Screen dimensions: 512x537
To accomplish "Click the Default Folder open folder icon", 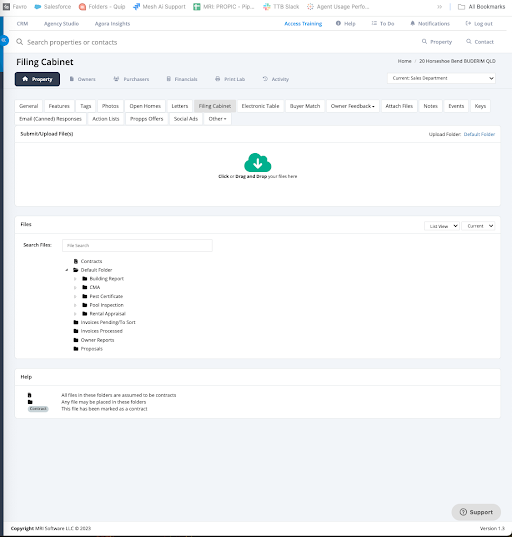I will [x=76, y=270].
